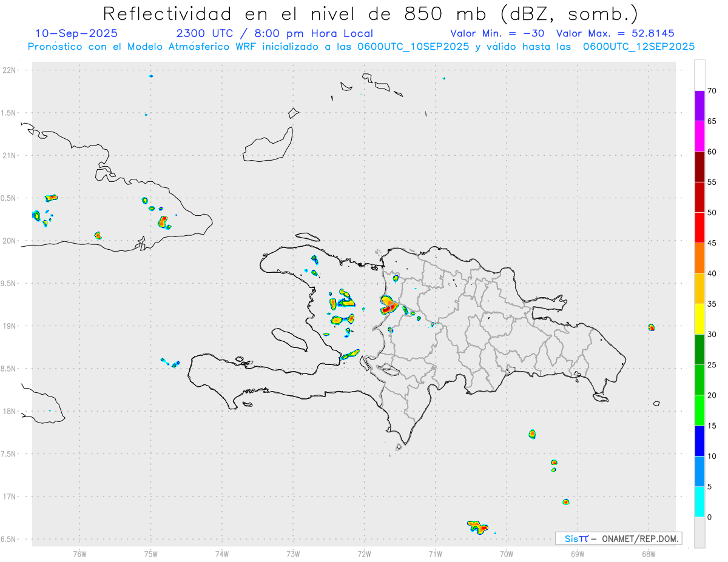This screenshot has width=728, height=562.
Task: Select the yellow 30–35 dBZ color swatch
Action: [x=699, y=319]
